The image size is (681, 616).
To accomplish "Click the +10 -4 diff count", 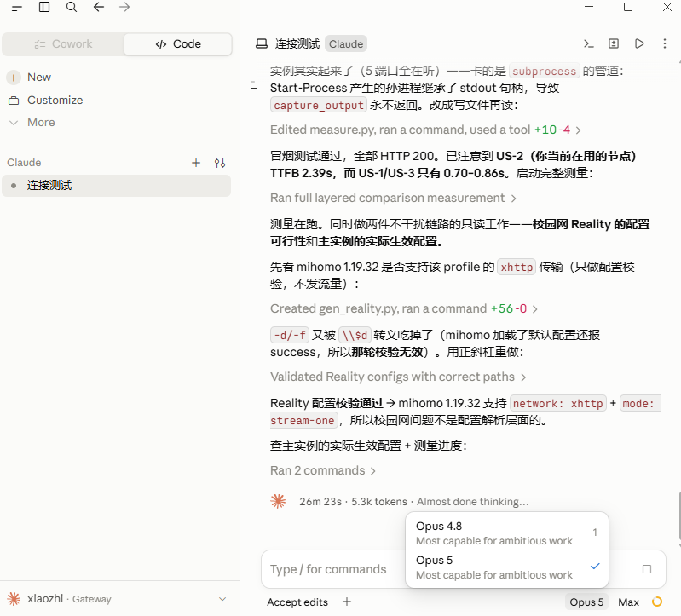I will click(552, 130).
